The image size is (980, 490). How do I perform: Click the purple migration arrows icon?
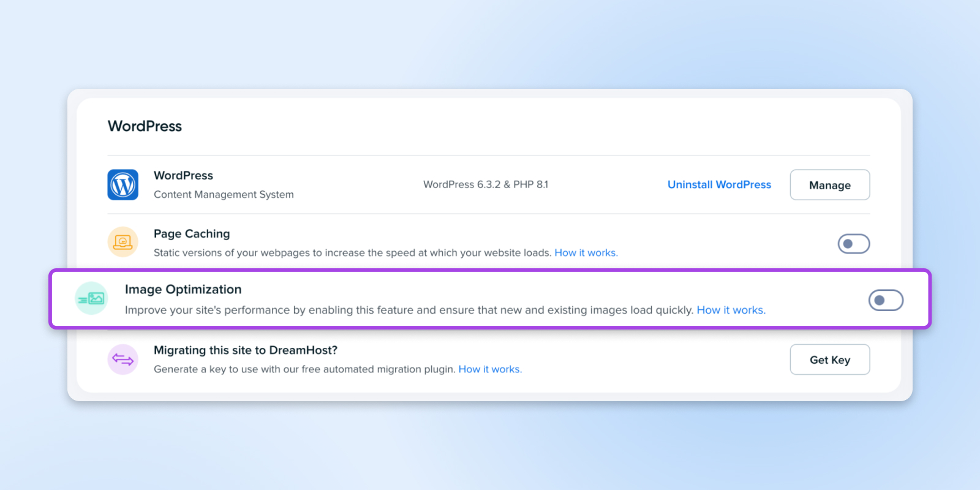pos(123,360)
